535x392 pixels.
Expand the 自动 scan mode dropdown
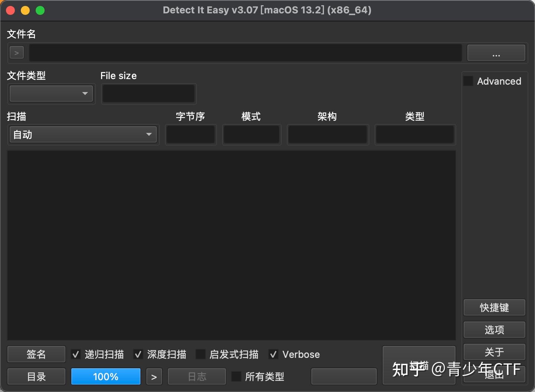click(83, 135)
